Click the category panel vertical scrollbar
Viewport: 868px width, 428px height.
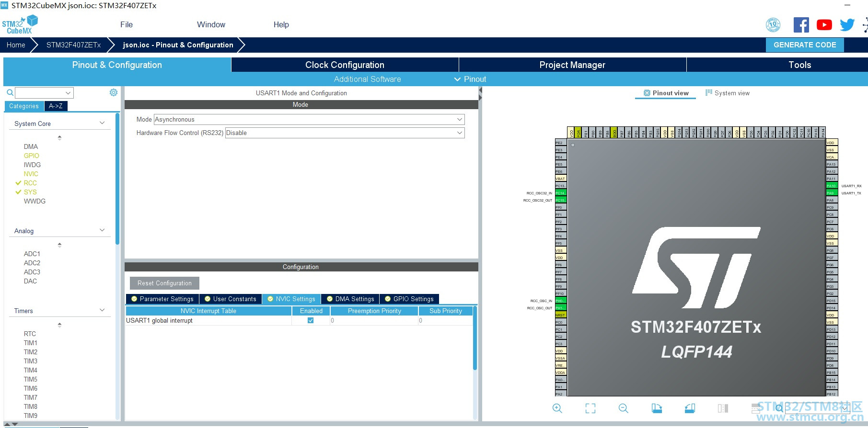point(117,179)
